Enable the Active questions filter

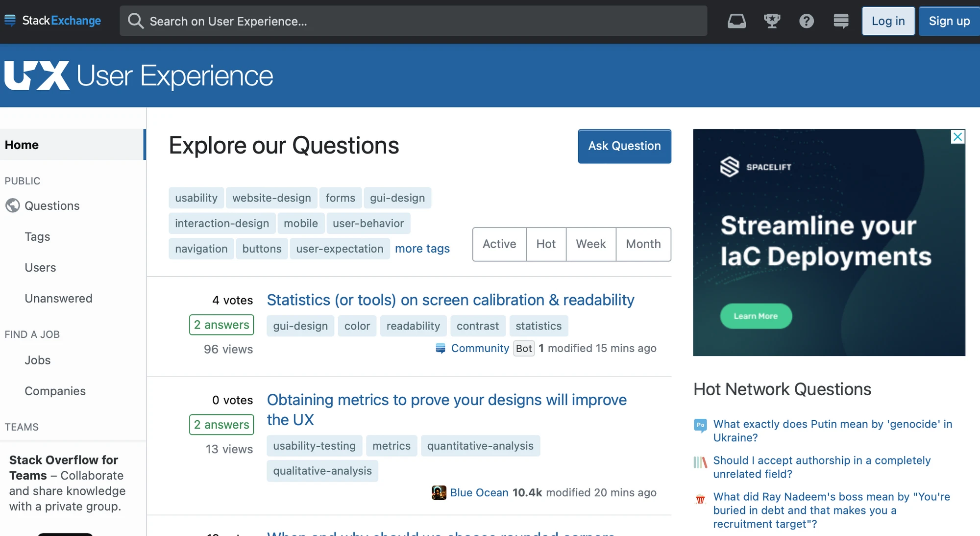tap(499, 244)
